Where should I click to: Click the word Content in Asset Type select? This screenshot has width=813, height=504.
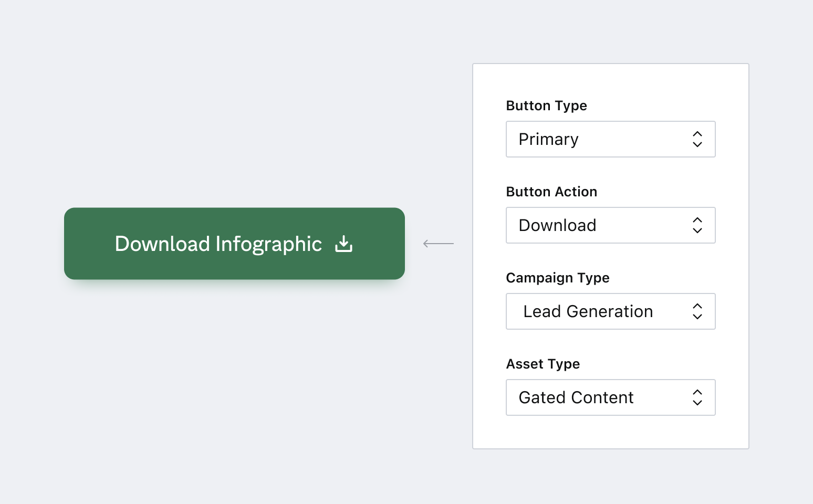(602, 397)
